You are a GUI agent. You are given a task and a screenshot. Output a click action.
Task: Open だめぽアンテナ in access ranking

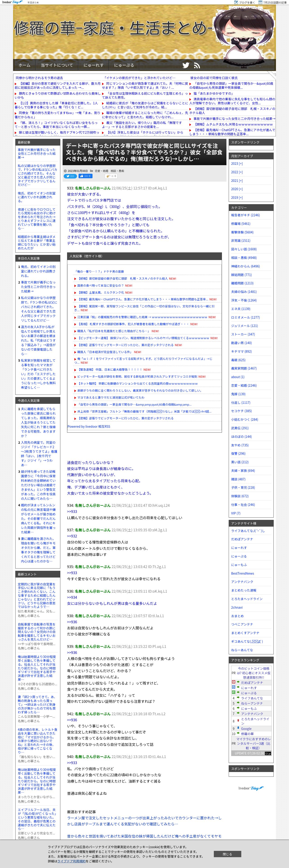pos(252,682)
